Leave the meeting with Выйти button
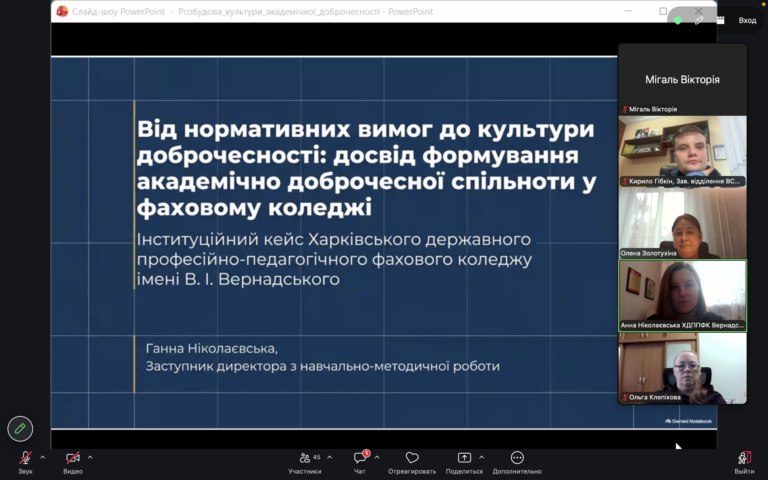The height and width of the screenshot is (480, 768). (744, 458)
